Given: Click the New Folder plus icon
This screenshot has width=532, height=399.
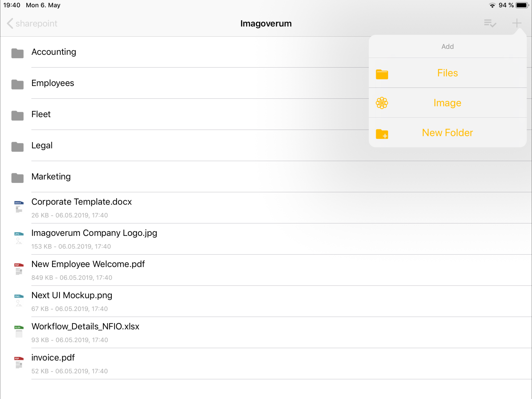Looking at the screenshot, I should 382,134.
